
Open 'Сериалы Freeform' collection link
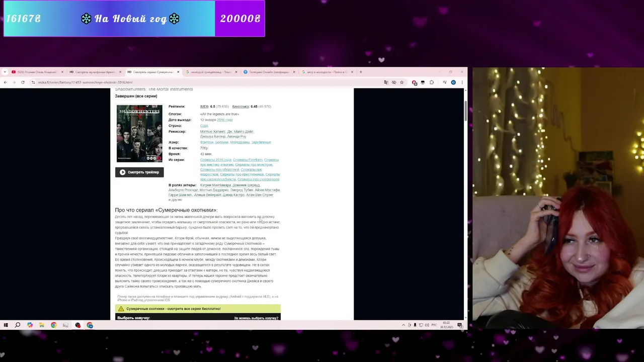coord(248,160)
